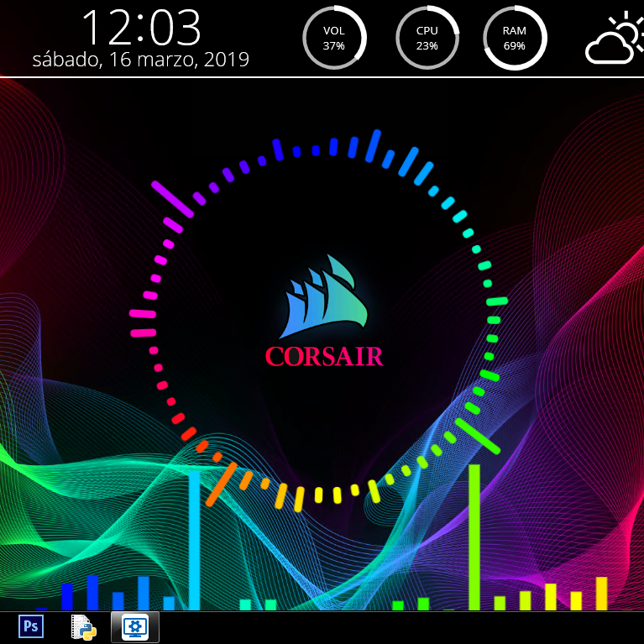
Task: Click the rightmost yellow spectrum bar
Action: [x=601, y=593]
